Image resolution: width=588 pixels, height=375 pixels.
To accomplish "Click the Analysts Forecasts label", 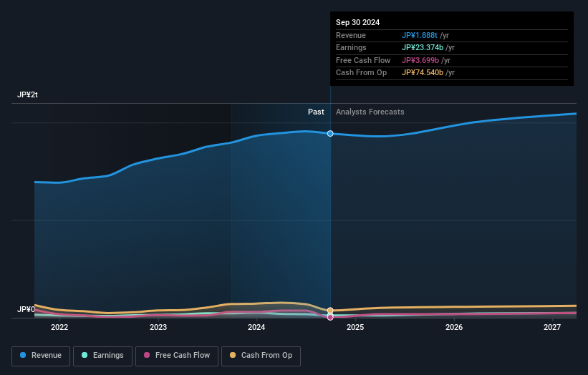I will (370, 112).
